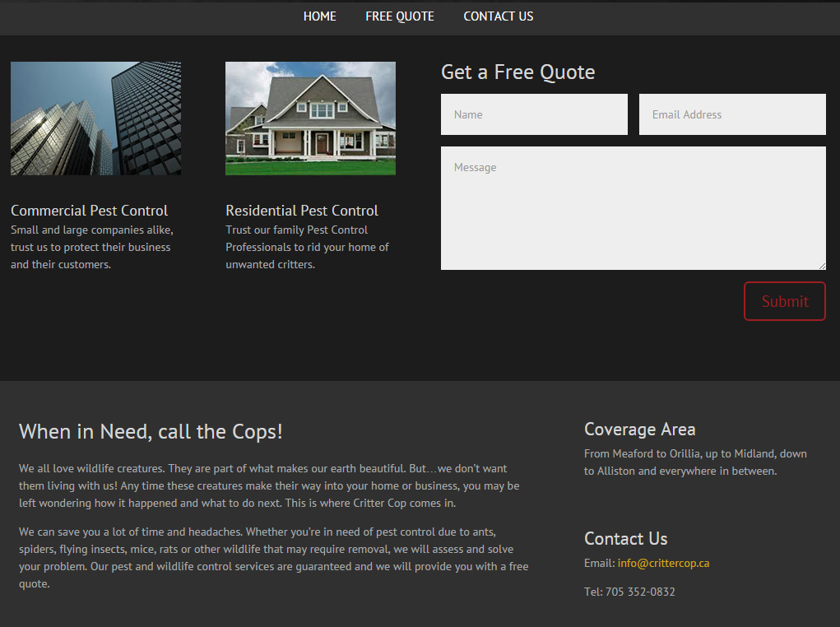
Task: Select CONTACT US in the navigation bar
Action: pos(498,16)
